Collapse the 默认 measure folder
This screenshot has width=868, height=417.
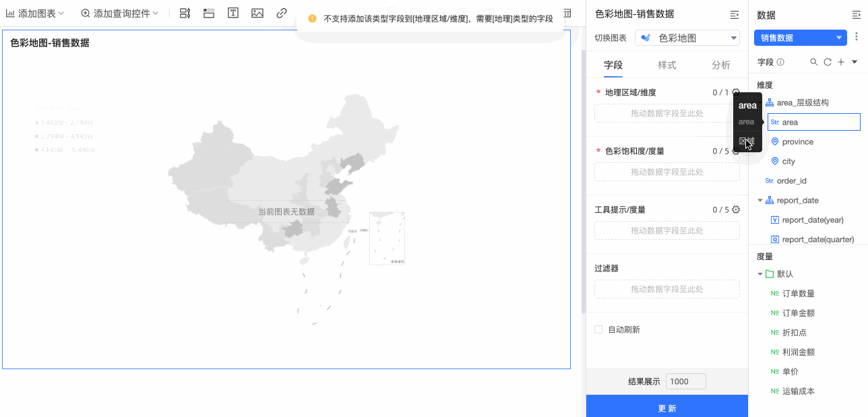tap(761, 274)
